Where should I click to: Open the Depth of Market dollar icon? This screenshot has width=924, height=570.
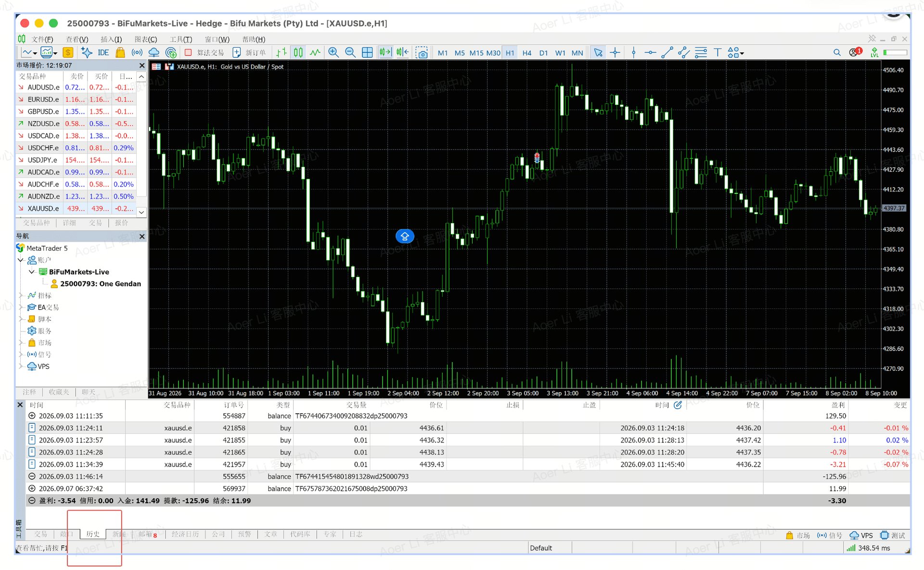68,52
